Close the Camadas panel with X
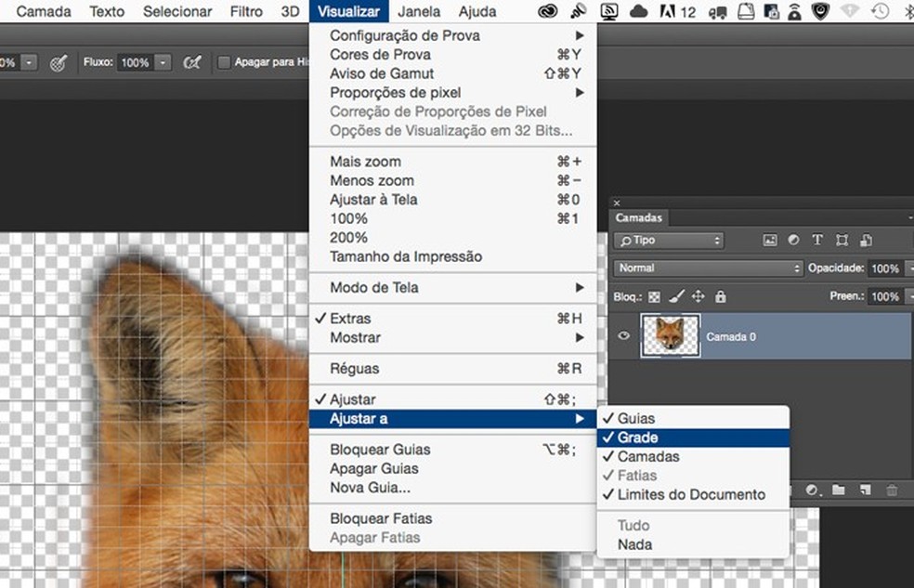This screenshot has height=588, width=914. [x=617, y=203]
